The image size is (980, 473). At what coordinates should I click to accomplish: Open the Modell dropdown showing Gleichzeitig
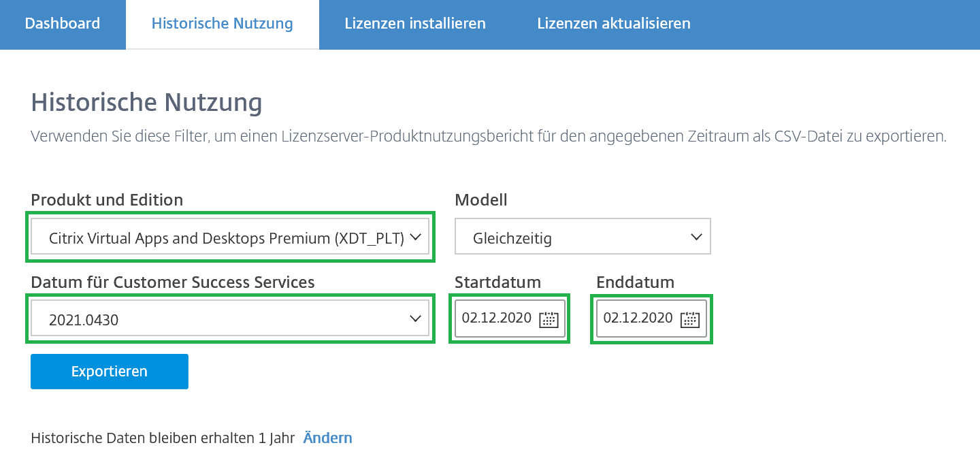click(583, 236)
